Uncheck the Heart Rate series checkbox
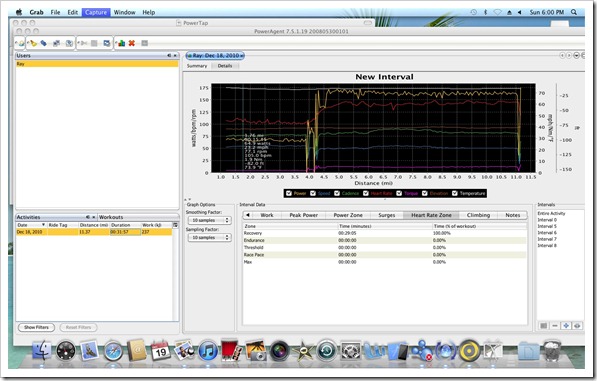The width and height of the screenshot is (597, 381). click(366, 193)
